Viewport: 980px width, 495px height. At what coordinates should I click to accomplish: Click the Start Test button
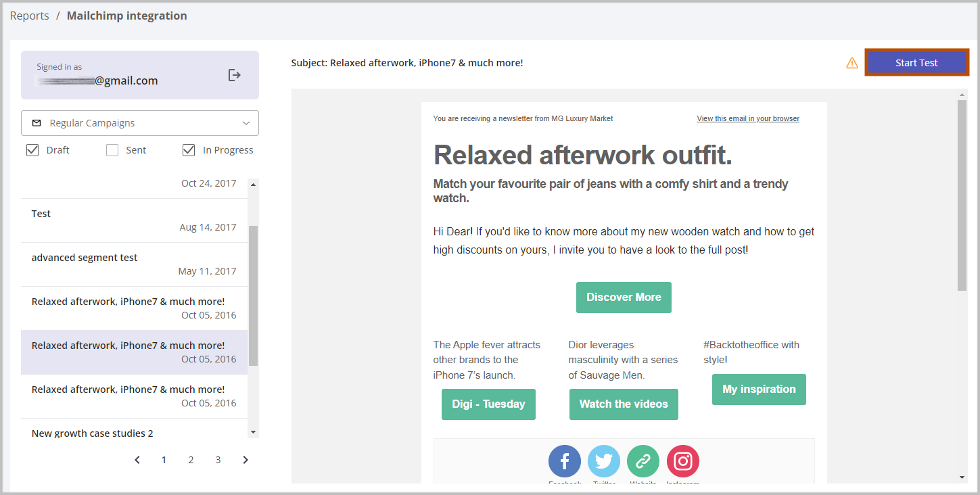pos(916,63)
